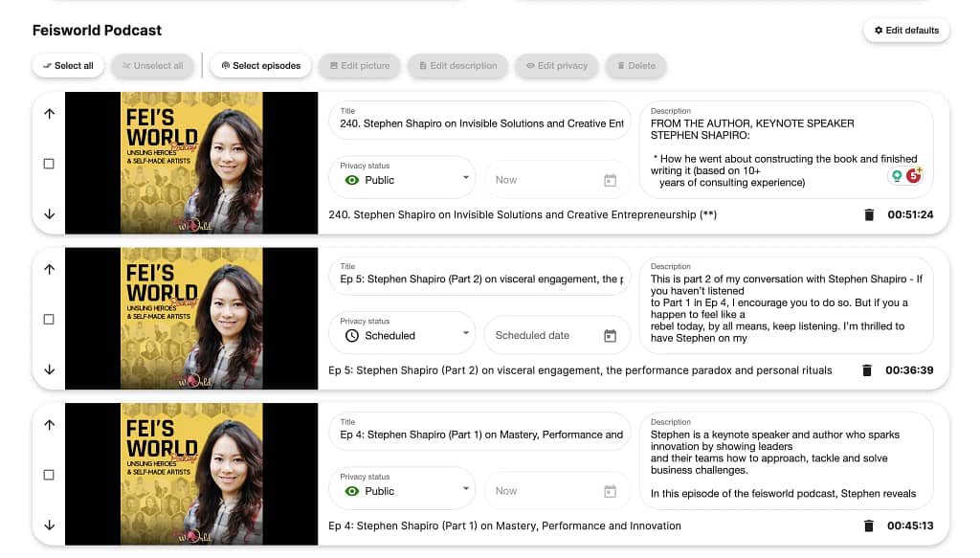Open calendar icon for Ep 5 scheduled date
The height and width of the screenshot is (558, 980).
click(x=610, y=336)
